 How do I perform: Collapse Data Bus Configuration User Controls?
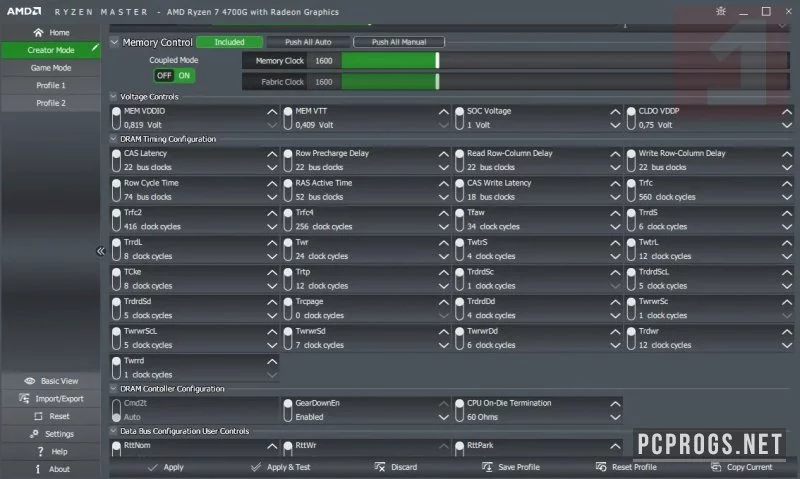(113, 431)
